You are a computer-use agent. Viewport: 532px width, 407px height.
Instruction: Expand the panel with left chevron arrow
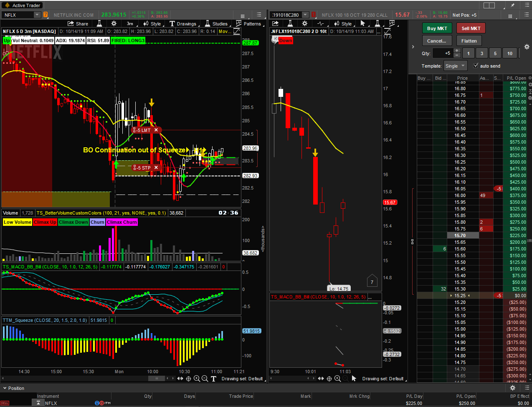tap(413, 47)
